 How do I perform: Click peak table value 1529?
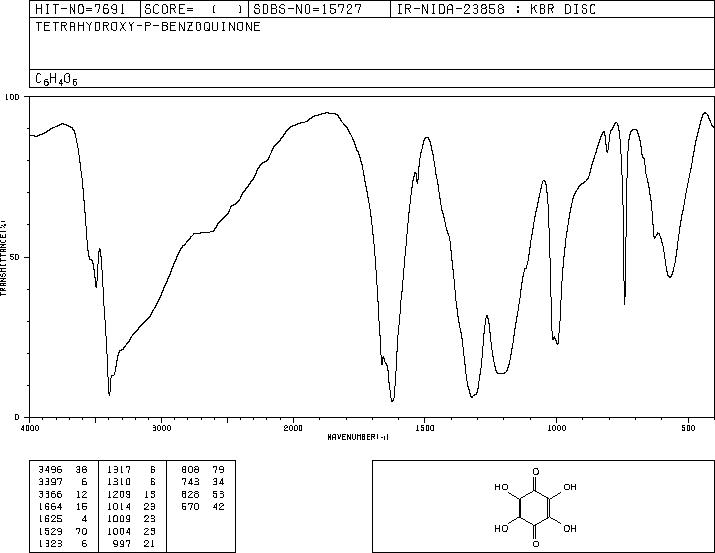pos(50,531)
